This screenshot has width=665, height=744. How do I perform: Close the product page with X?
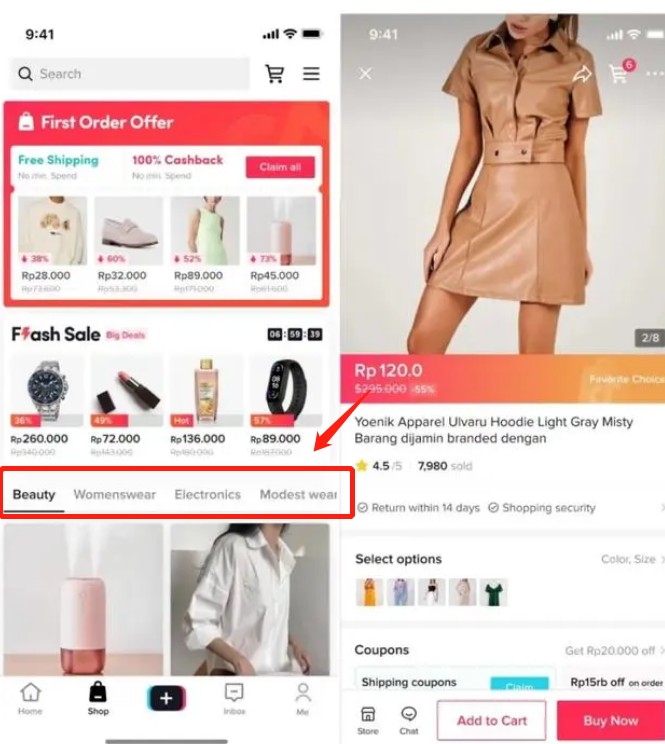(365, 74)
